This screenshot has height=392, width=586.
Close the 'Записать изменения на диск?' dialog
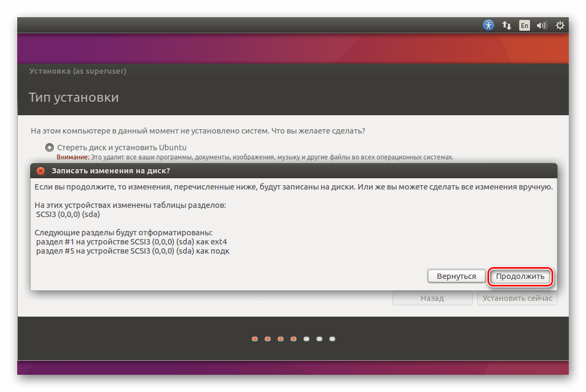click(40, 171)
